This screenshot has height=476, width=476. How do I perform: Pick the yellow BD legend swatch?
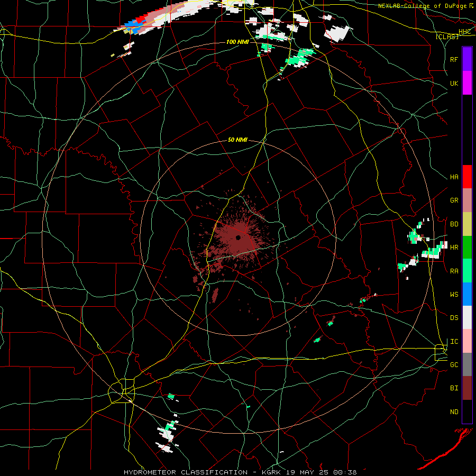467,224
